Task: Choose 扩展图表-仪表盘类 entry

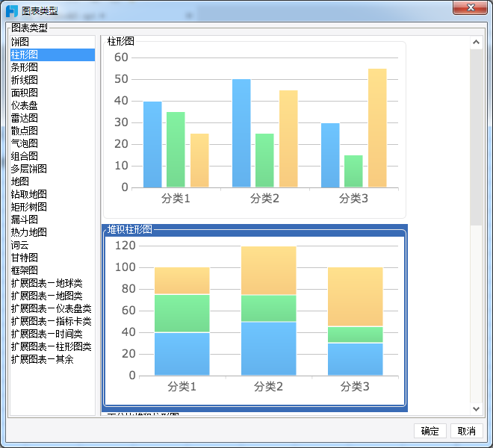Action: pyautogui.click(x=52, y=308)
